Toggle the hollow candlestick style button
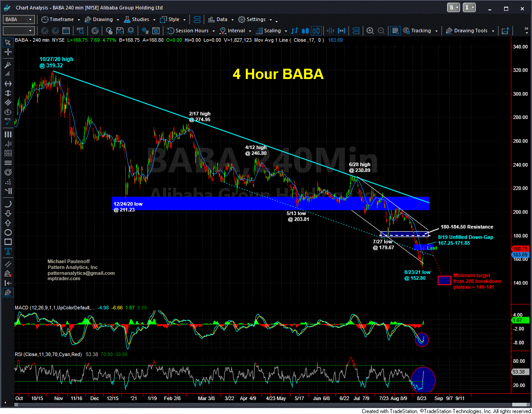 pyautogui.click(x=316, y=31)
